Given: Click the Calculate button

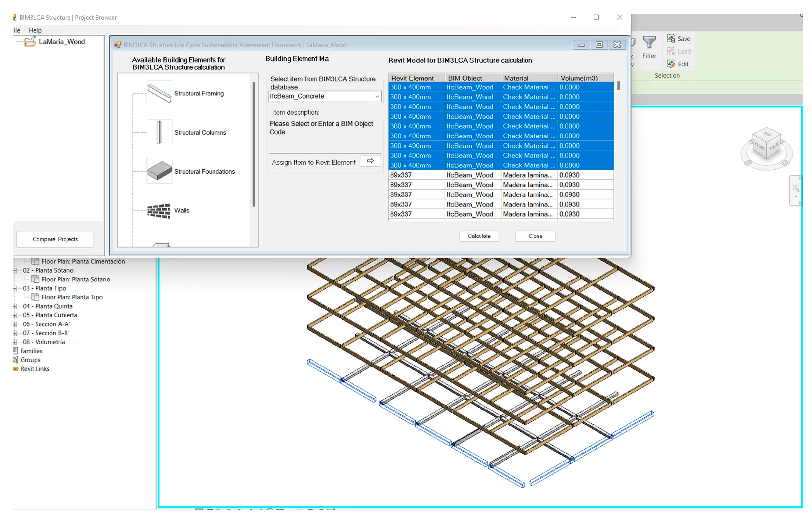Looking at the screenshot, I should click(x=479, y=236).
